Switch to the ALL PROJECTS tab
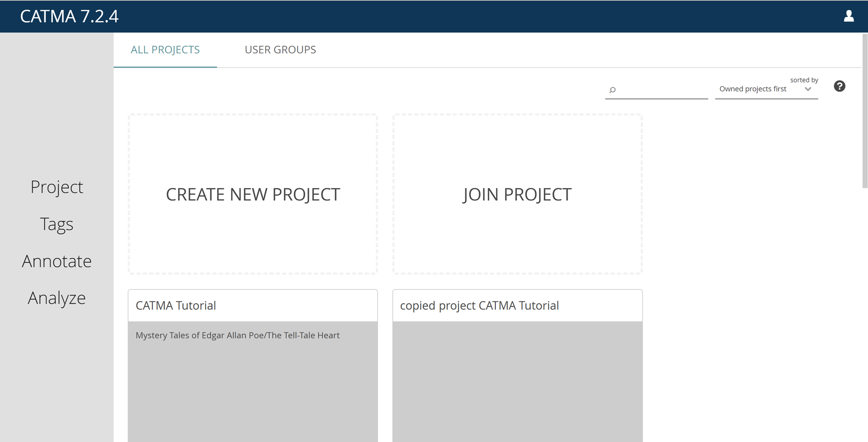 (165, 49)
